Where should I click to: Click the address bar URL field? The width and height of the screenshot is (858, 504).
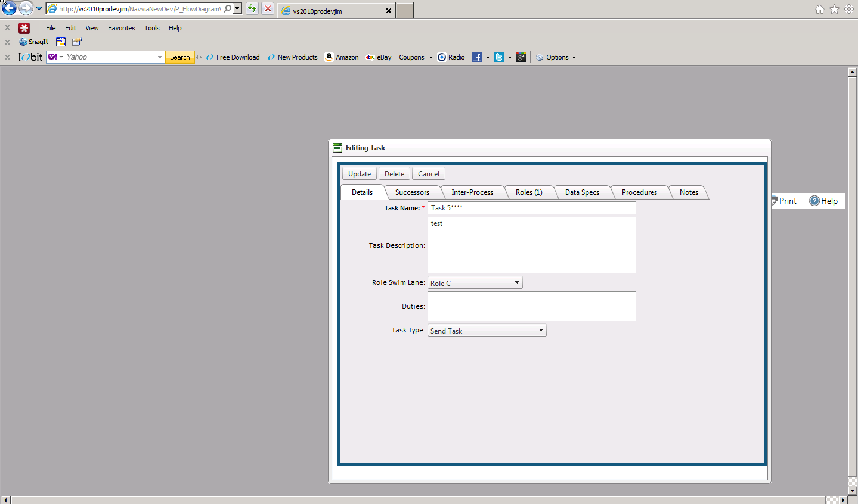click(140, 9)
